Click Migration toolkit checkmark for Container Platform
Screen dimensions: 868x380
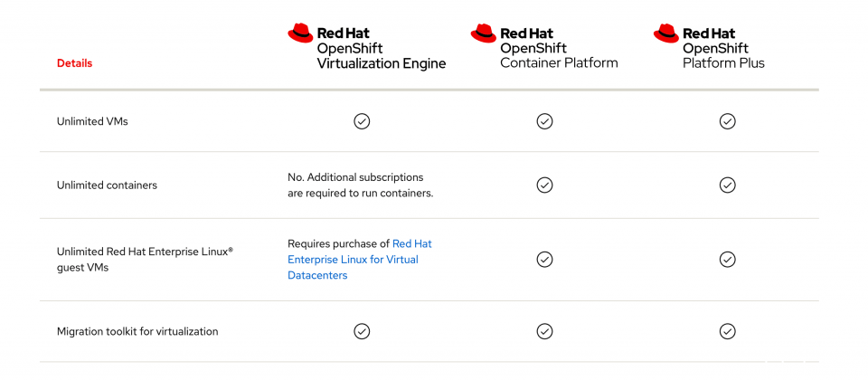pyautogui.click(x=544, y=331)
